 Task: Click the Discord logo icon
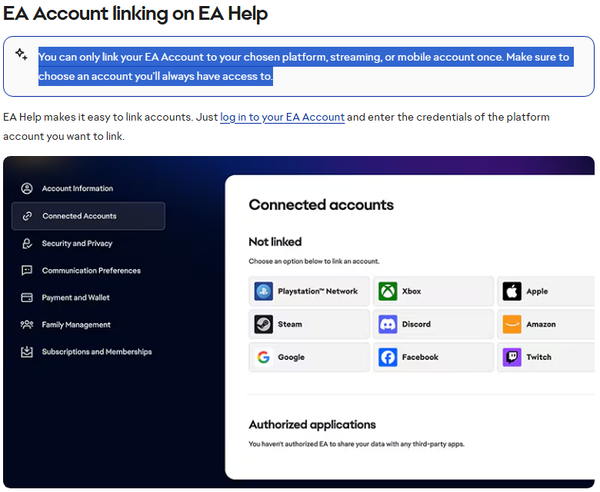(x=388, y=324)
